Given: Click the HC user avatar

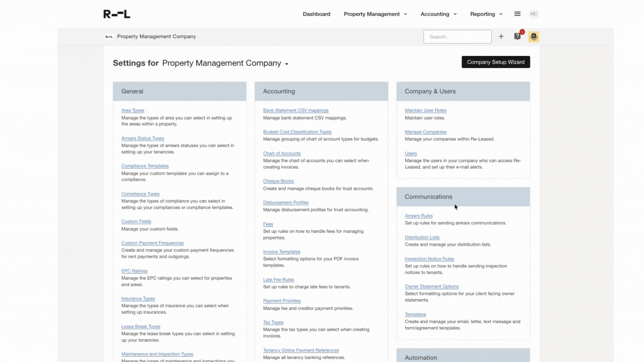Looking at the screenshot, I should click(x=534, y=14).
